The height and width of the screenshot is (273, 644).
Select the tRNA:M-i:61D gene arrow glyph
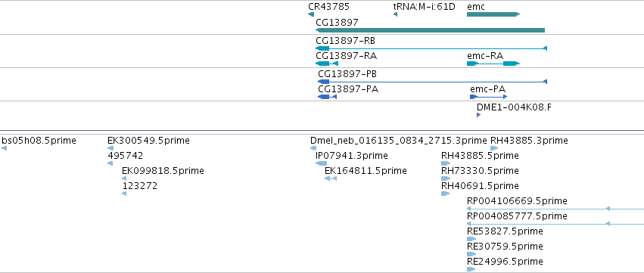pos(395,14)
